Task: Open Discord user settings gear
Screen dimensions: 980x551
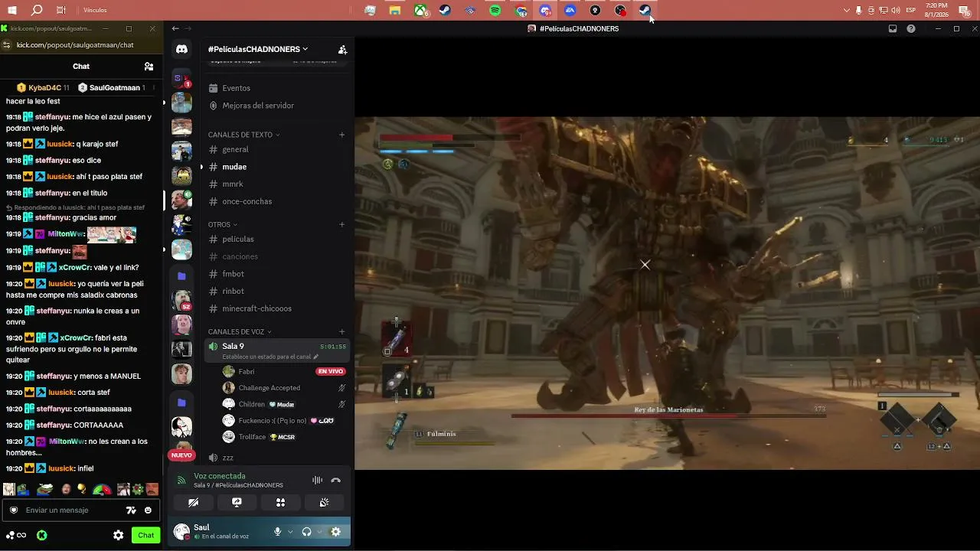Action: point(335,532)
